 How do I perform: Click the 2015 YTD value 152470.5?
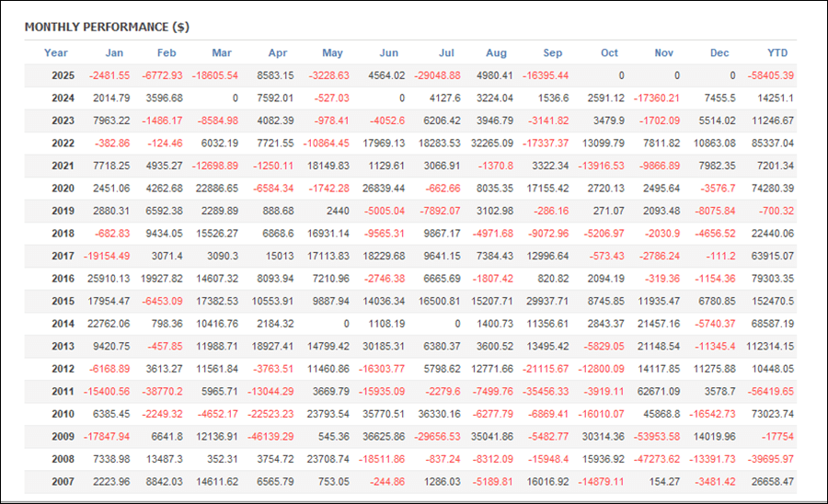point(768,301)
